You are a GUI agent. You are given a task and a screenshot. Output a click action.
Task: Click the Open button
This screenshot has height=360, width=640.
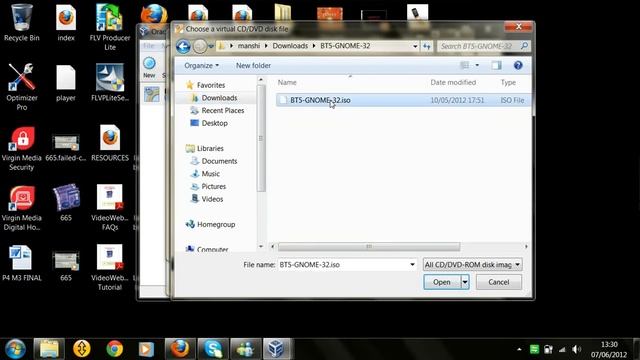pyautogui.click(x=442, y=282)
